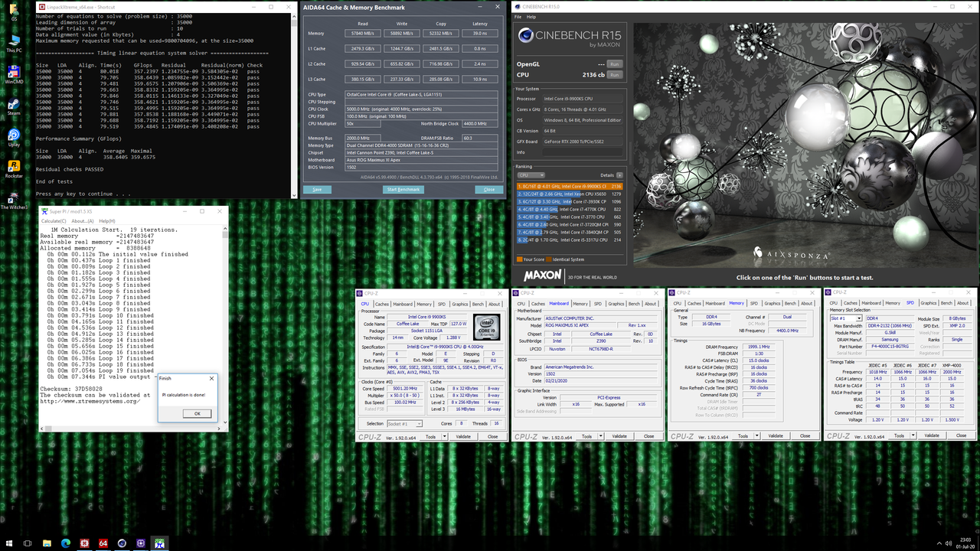
Task: Click Validate in CPU-Z Memory window
Action: click(775, 436)
